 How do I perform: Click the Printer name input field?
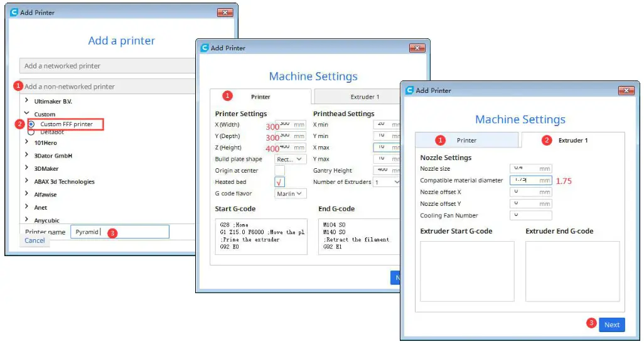tap(119, 232)
